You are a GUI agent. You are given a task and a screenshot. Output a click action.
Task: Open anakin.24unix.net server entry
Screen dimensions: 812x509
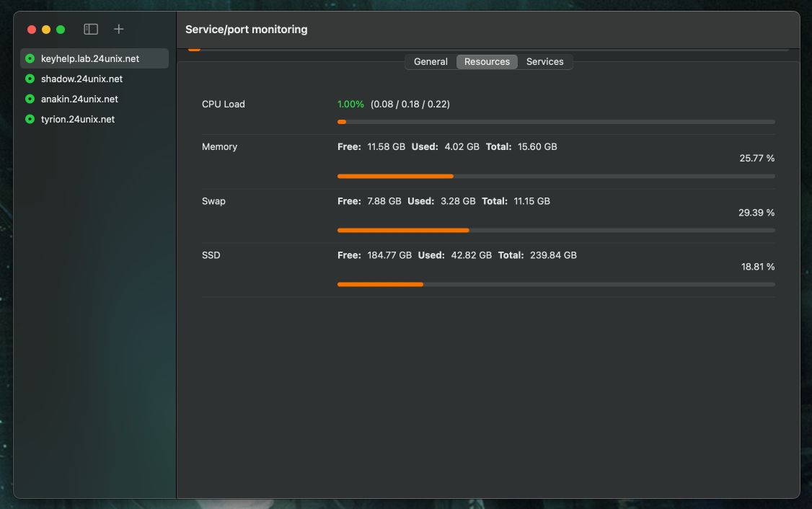coord(79,99)
